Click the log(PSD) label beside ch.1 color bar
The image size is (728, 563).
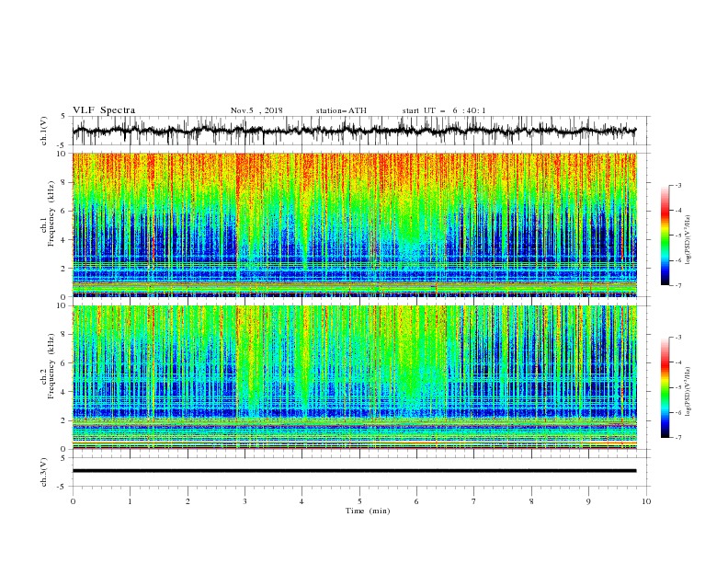tap(688, 240)
